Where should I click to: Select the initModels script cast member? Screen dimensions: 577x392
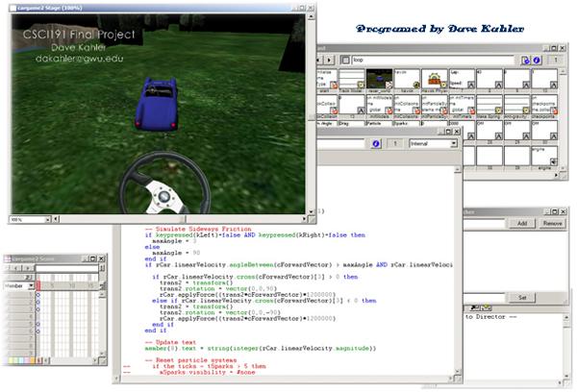pos(379,106)
